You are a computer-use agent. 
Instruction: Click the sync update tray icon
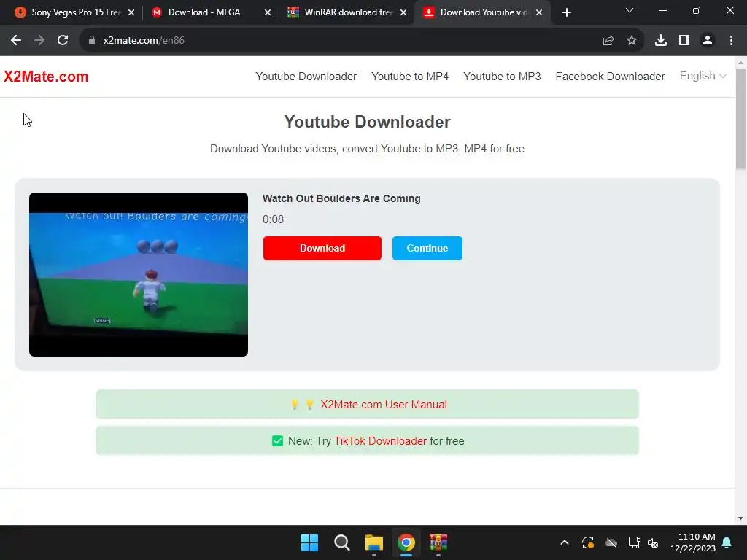click(588, 542)
